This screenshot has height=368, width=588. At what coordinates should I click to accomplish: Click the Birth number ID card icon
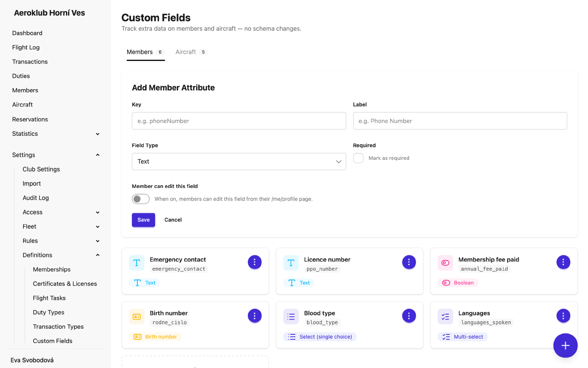point(136,317)
